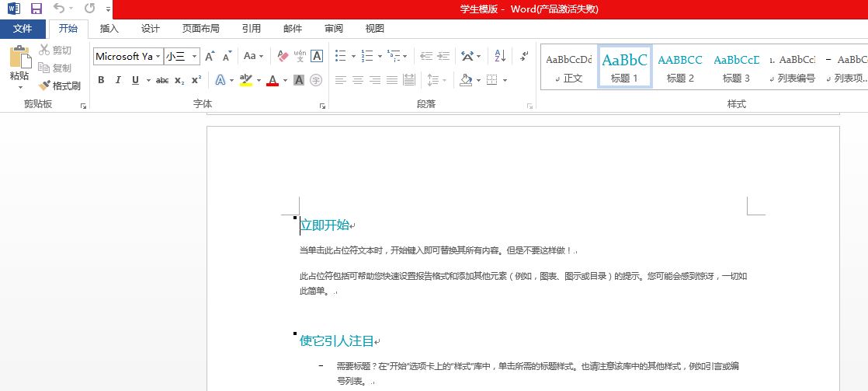Screen dimensions: 868x391
Task: Increase paragraph indent
Action: click(x=443, y=56)
